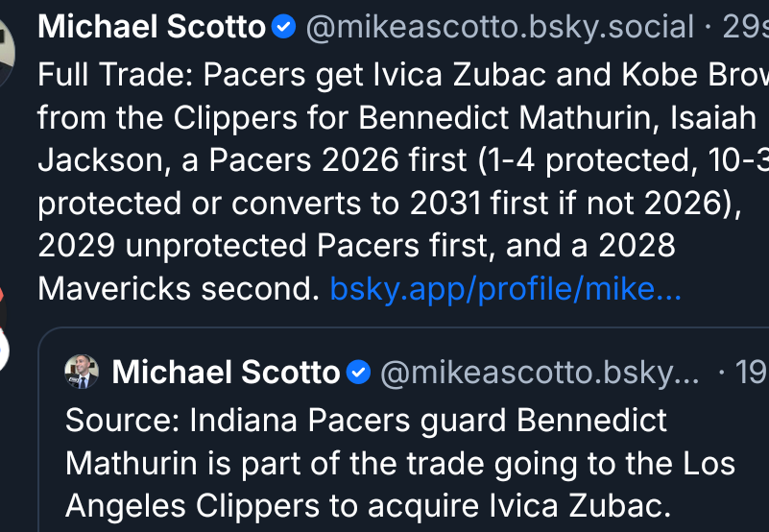769x532 pixels.
Task: Click the 'Mavericks second.' text in the post
Action: click(x=178, y=288)
